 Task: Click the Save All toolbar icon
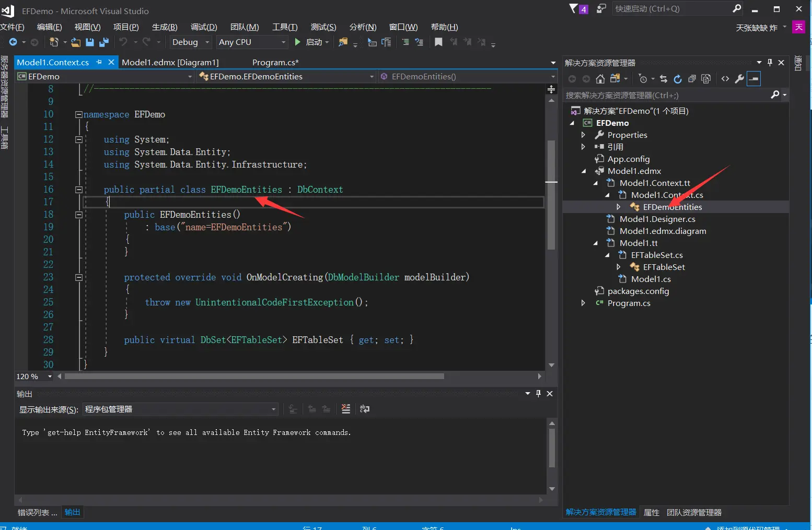[x=103, y=42]
